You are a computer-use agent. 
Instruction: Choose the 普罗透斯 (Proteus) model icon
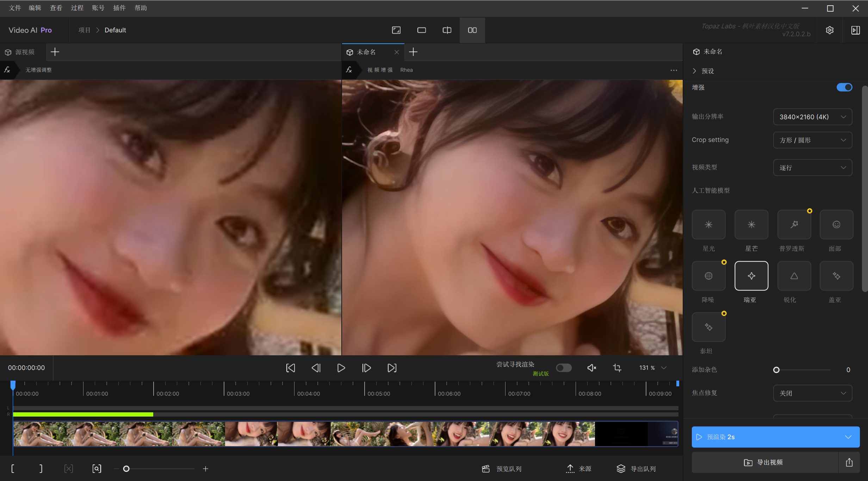(x=794, y=225)
